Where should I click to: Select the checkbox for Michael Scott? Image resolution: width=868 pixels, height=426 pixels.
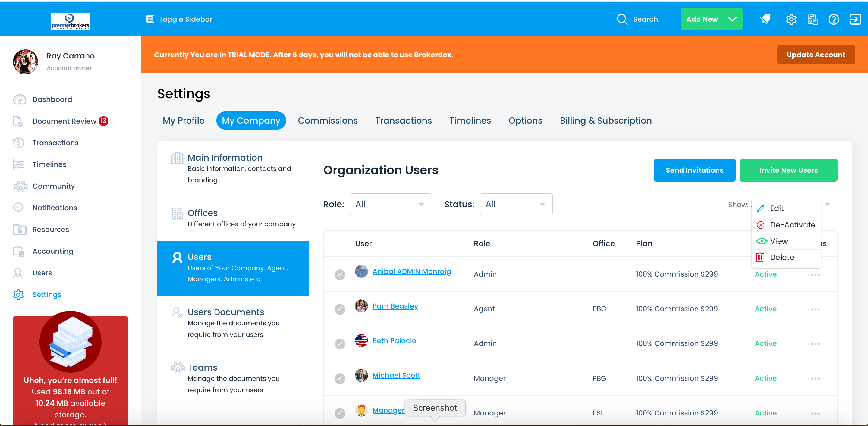[x=340, y=378]
